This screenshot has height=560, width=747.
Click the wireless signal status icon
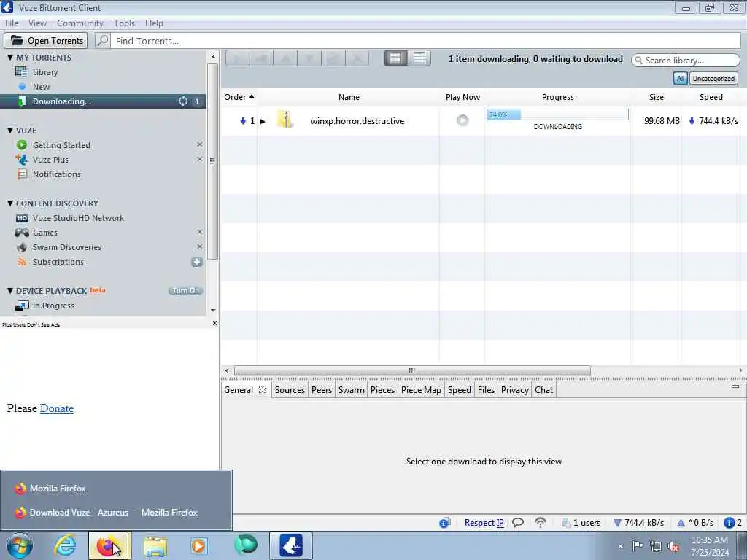(x=541, y=523)
